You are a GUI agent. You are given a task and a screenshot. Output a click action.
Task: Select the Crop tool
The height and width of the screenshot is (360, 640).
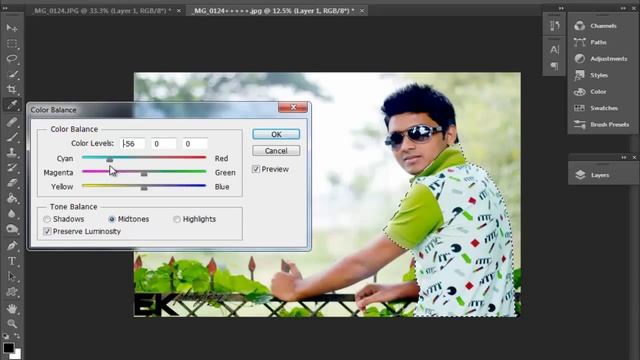[x=12, y=89]
